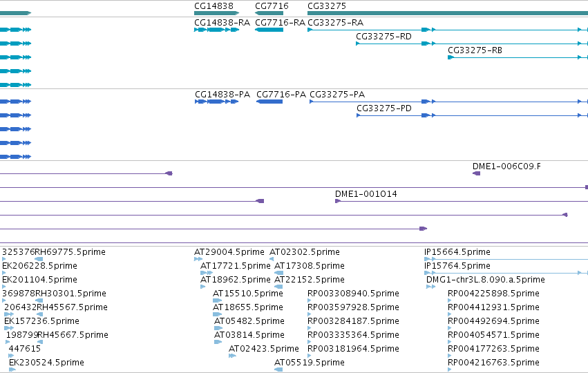Click EST RP003597928.5prime
Image resolution: width=588 pixels, height=373 pixels.
[353, 307]
